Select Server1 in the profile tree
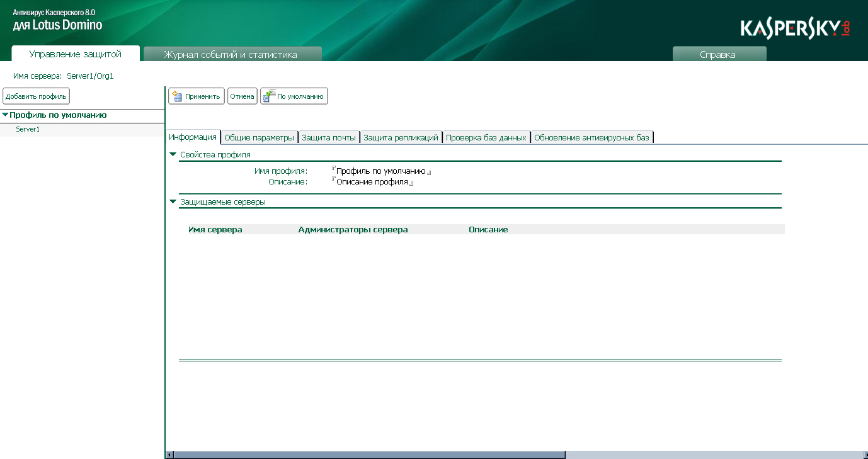Screen dimensions: 868x459 28,130
